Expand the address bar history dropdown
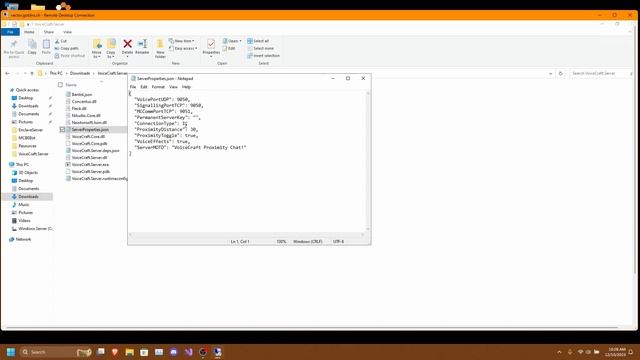The height and width of the screenshot is (360, 640). tap(551, 73)
